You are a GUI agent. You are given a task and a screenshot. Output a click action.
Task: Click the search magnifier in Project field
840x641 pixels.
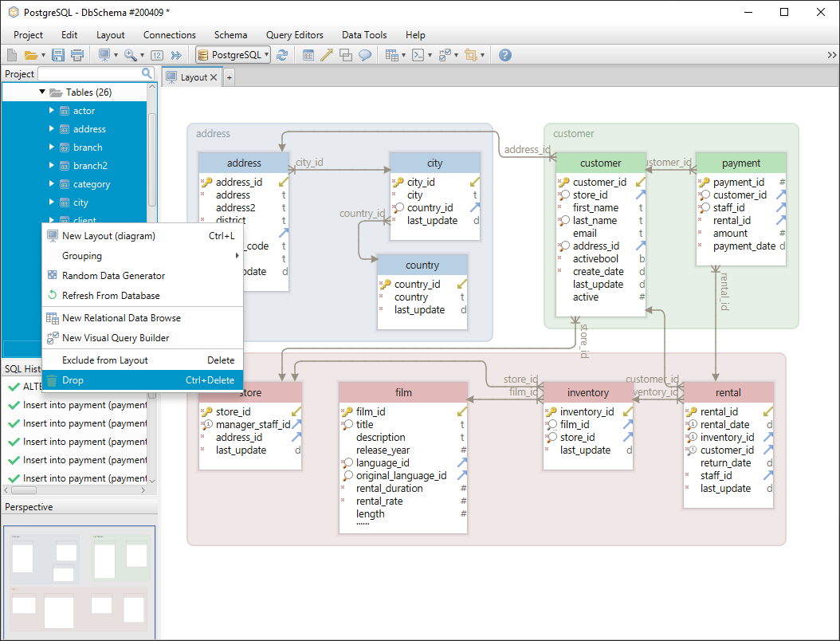[x=147, y=73]
